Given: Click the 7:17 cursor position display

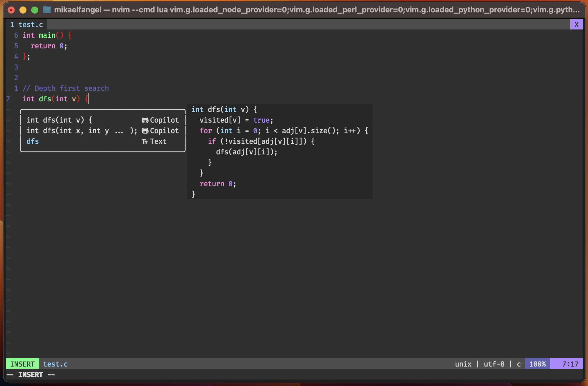Looking at the screenshot, I should [x=567, y=364].
